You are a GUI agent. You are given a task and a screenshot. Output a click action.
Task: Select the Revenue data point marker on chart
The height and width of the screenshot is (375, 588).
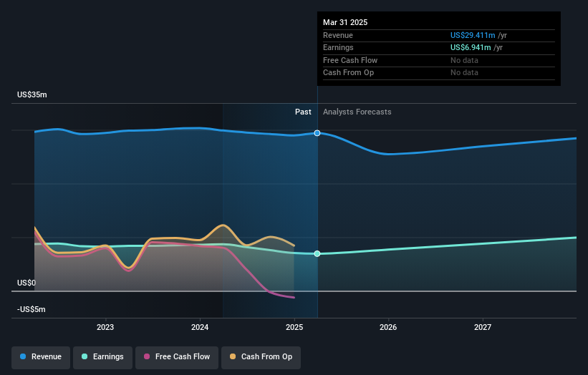317,133
